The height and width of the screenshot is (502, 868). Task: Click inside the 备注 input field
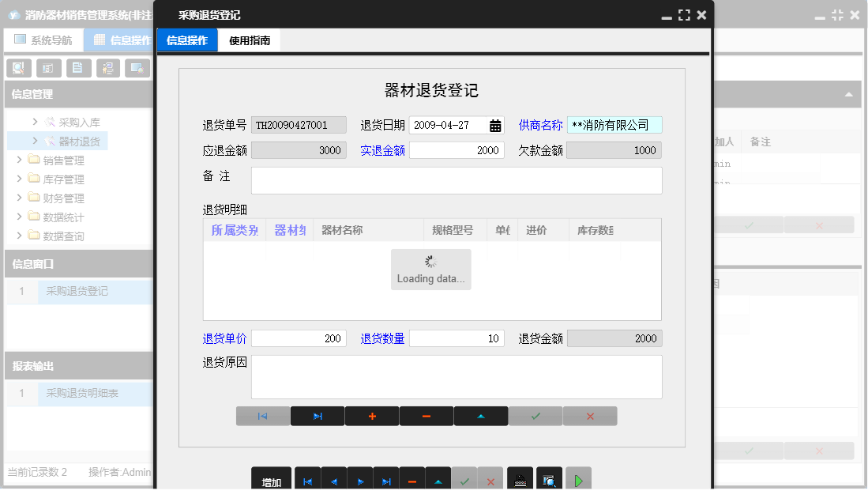[457, 180]
